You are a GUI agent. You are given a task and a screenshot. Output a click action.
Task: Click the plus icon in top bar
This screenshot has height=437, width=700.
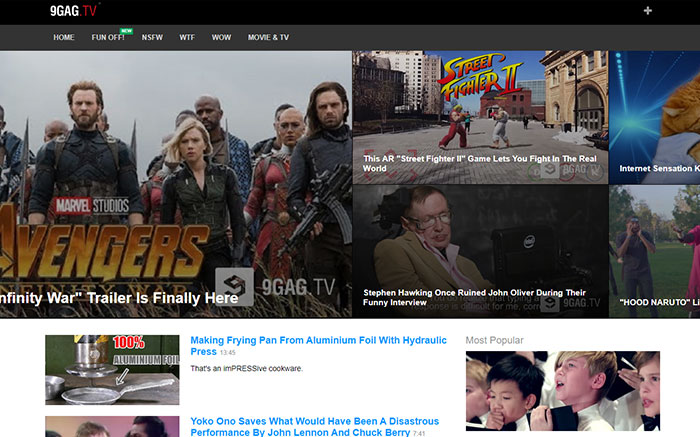pyautogui.click(x=648, y=10)
